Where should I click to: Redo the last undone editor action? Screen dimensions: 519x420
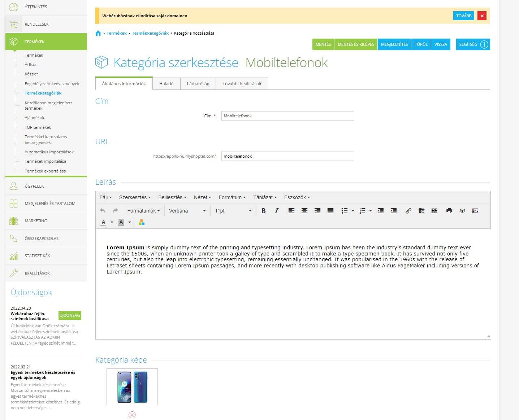(115, 211)
